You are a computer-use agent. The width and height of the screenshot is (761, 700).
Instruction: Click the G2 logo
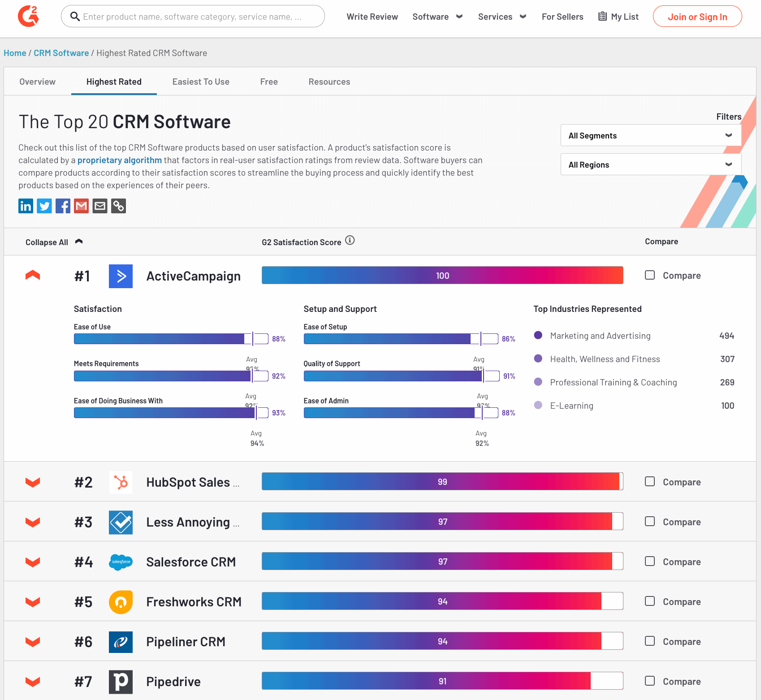[28, 16]
